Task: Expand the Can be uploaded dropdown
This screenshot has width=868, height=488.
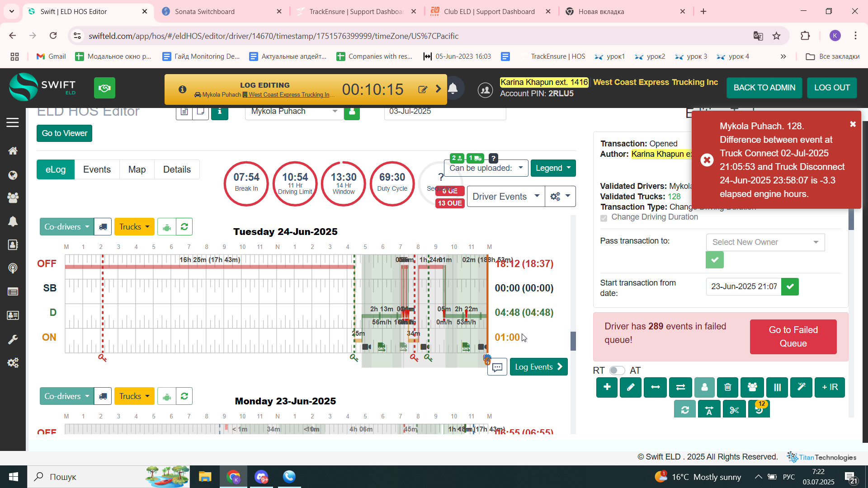Action: [486, 168]
